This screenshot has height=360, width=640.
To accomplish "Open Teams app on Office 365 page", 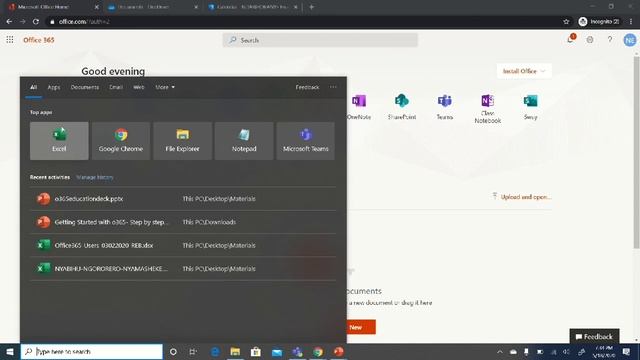I will (444, 107).
